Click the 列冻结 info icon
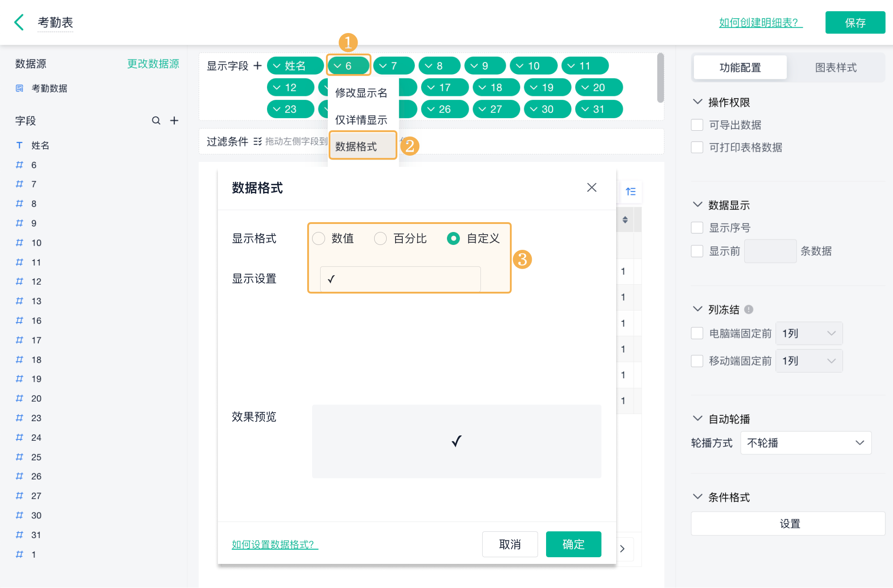 click(749, 309)
